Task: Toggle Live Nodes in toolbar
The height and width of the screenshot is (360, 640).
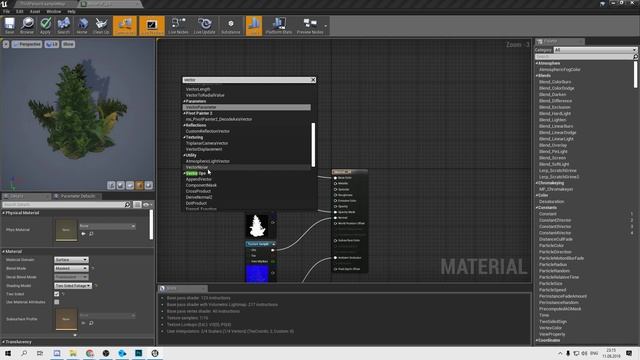Action: coord(178,25)
